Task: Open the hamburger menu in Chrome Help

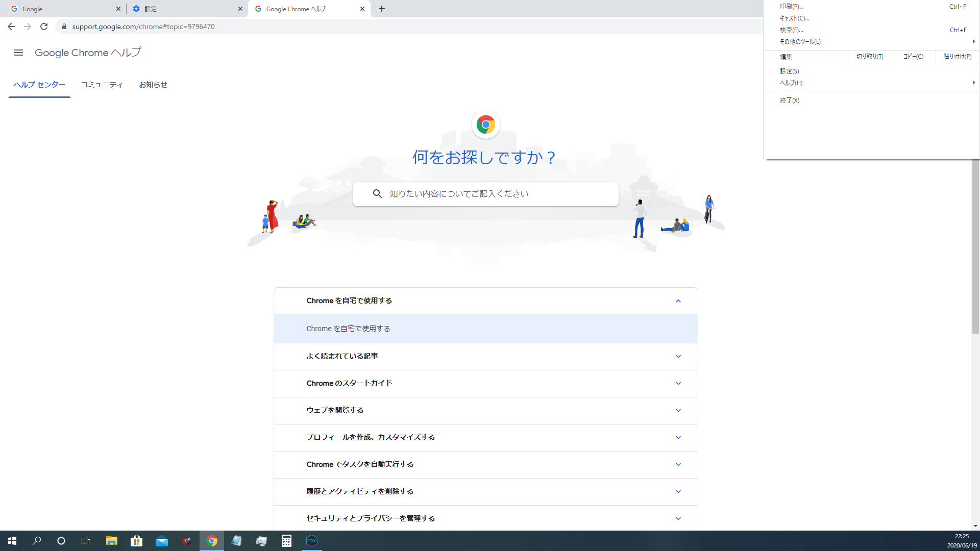Action: pos(18,53)
